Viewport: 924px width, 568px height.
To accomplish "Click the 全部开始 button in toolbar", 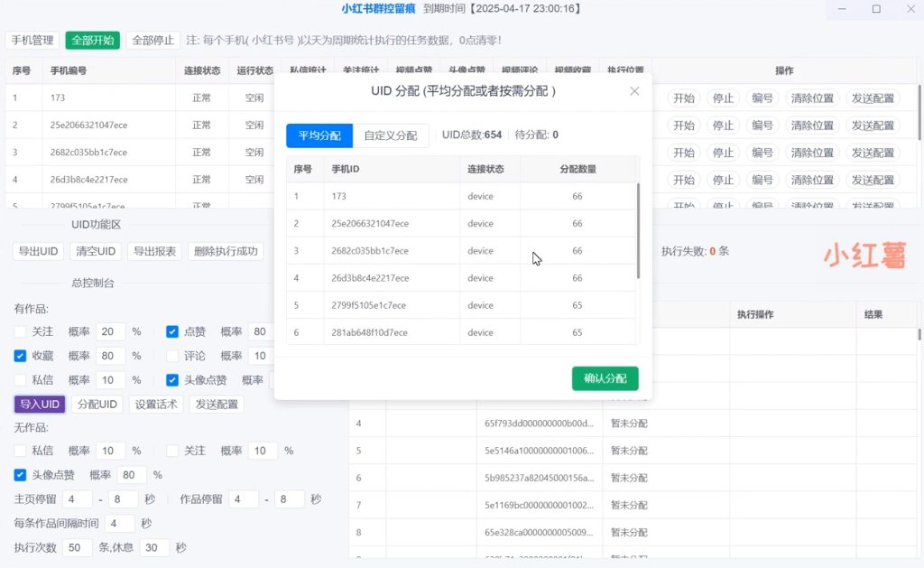I will pyautogui.click(x=92, y=40).
